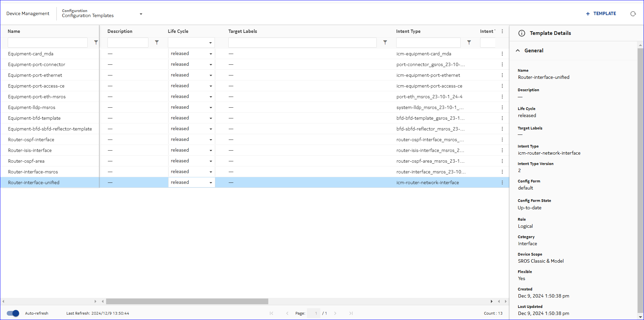Collapse the General section
This screenshot has width=644, height=320.
point(518,51)
